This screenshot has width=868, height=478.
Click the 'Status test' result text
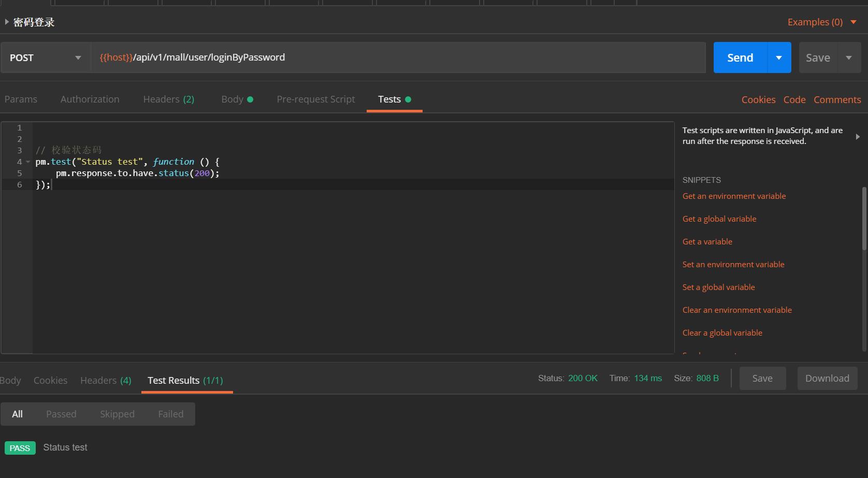[x=65, y=447]
